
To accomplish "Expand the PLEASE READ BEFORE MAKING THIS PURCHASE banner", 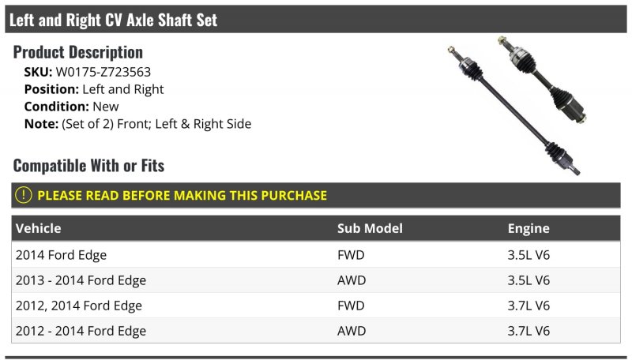I will pos(316,195).
